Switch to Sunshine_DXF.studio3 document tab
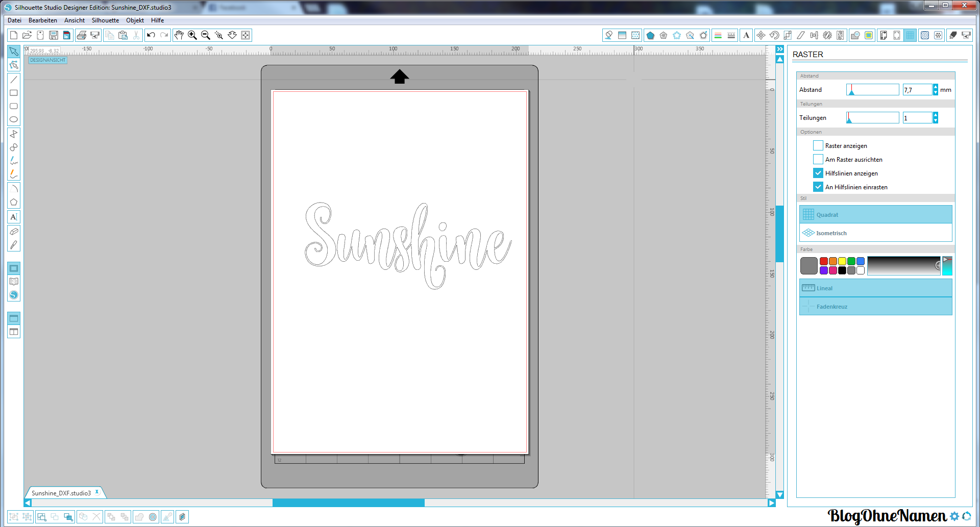 61,493
